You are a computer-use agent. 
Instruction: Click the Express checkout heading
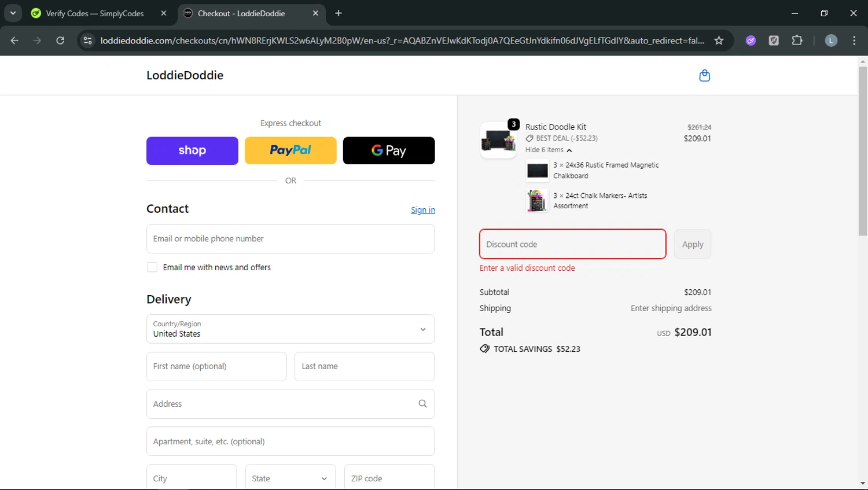(x=290, y=123)
